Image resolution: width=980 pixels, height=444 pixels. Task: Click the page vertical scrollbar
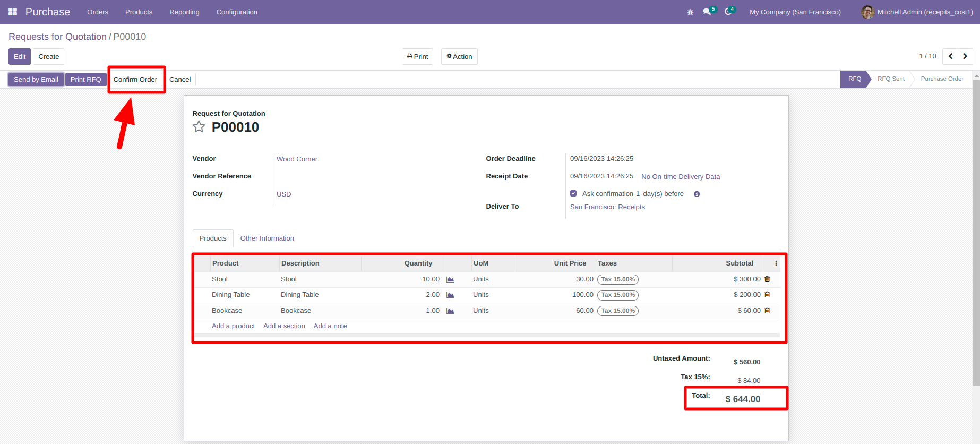click(976, 234)
